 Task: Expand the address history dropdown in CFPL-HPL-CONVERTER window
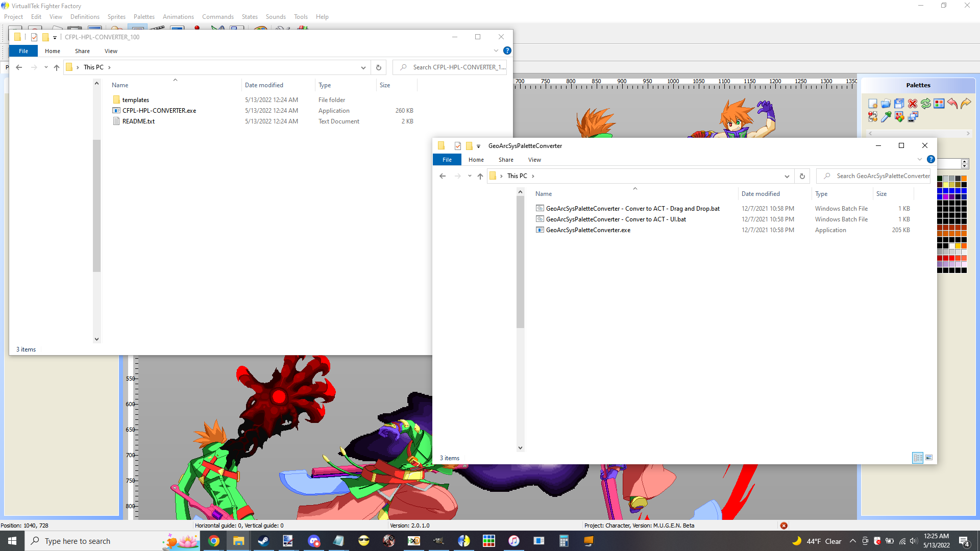[363, 67]
